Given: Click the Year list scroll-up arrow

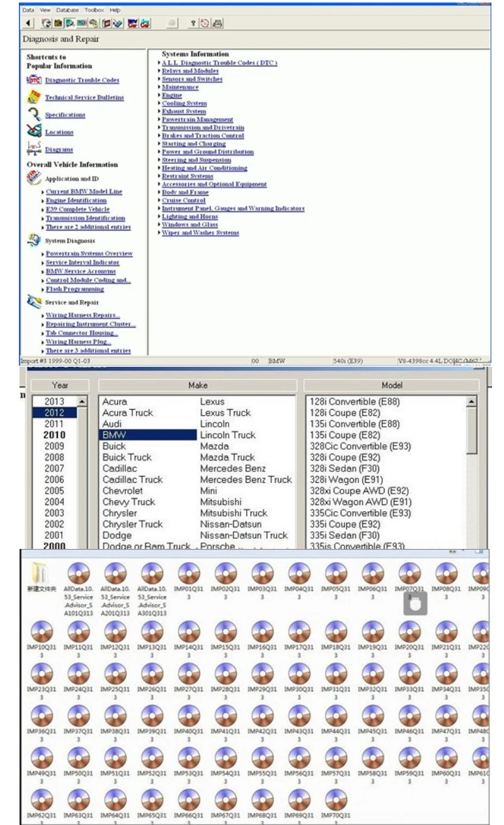Looking at the screenshot, I should [x=82, y=401].
